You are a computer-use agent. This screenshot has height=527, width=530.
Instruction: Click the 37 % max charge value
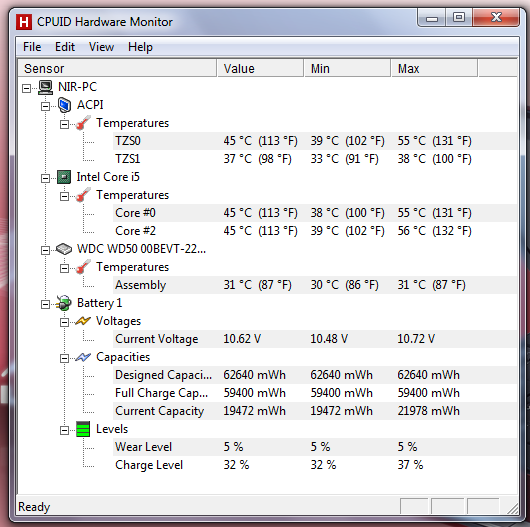410,465
